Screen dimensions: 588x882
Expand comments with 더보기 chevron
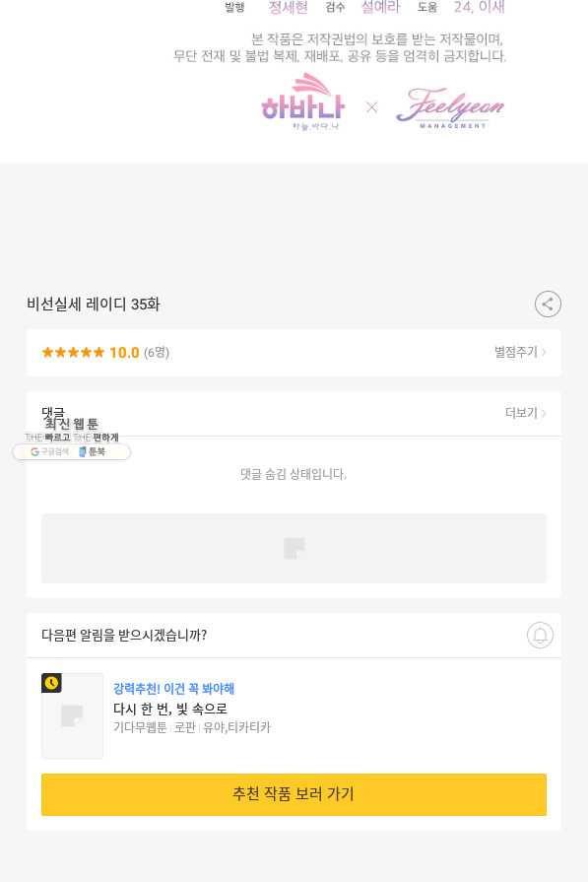tap(526, 413)
